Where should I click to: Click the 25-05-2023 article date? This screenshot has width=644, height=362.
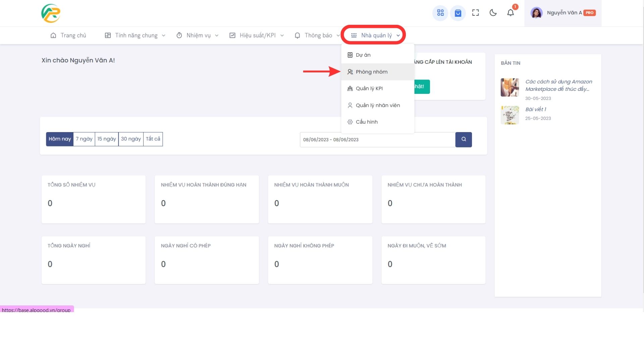[538, 118]
